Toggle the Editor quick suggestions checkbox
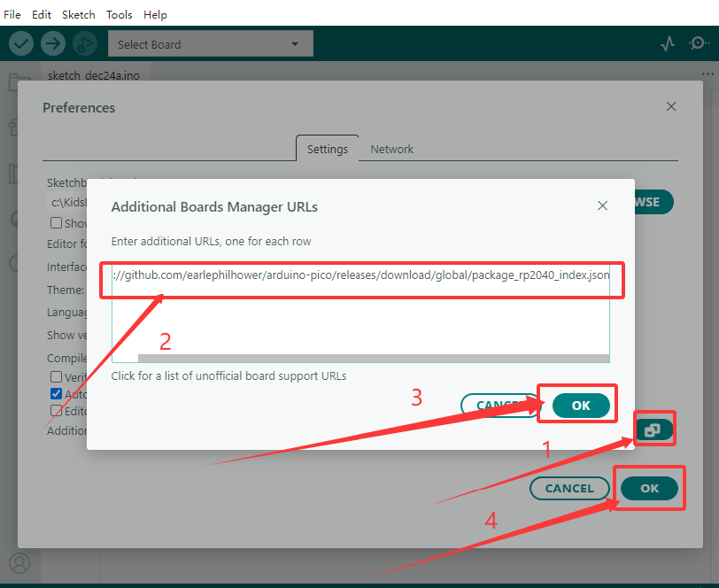 click(x=56, y=411)
